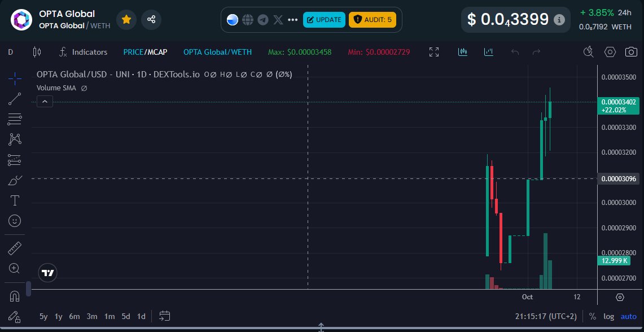Open the candlestick chart style menu
Viewport: 644px width, 332px height.
point(37,52)
